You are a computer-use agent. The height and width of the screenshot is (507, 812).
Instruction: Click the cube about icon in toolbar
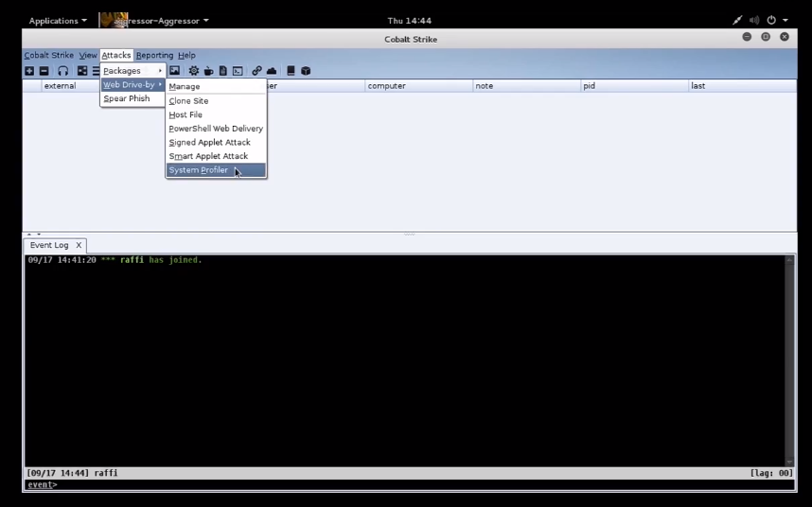pos(306,71)
